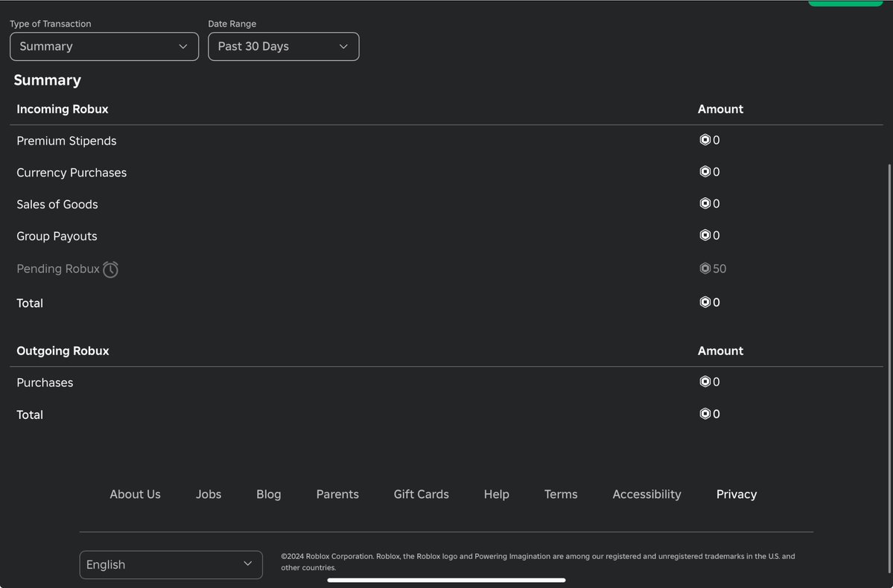This screenshot has height=588, width=893.
Task: Click Robux icon in Purchases row
Action: (705, 382)
